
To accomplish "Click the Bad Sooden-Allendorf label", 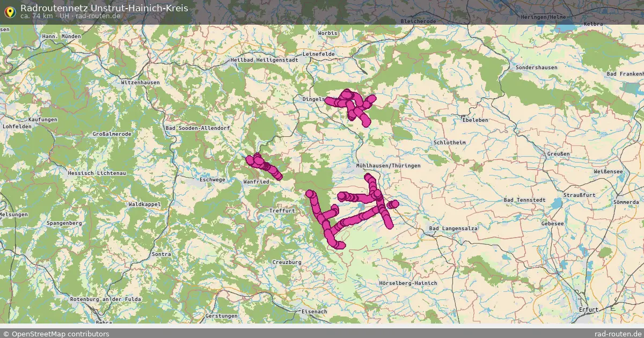I will 197,128.
